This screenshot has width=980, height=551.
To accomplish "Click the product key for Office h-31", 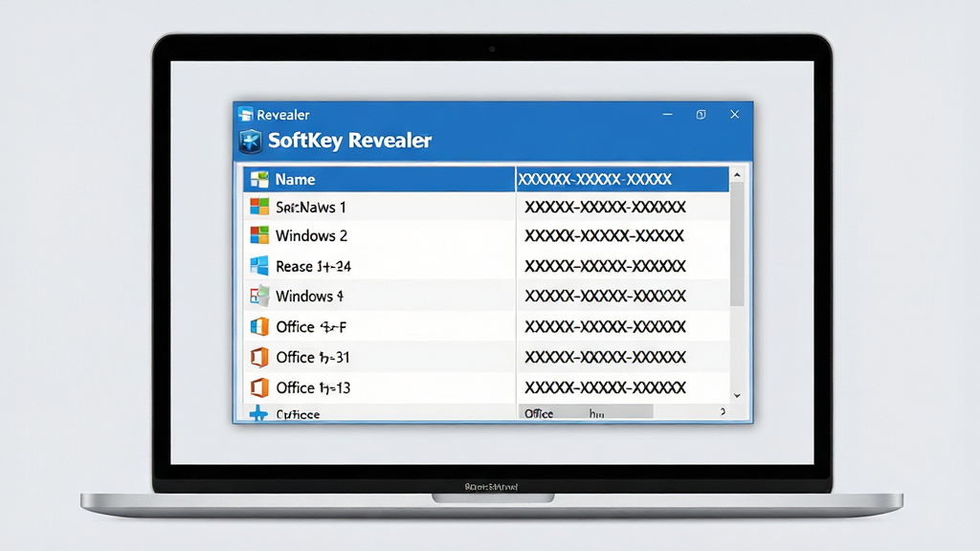I will 605,358.
